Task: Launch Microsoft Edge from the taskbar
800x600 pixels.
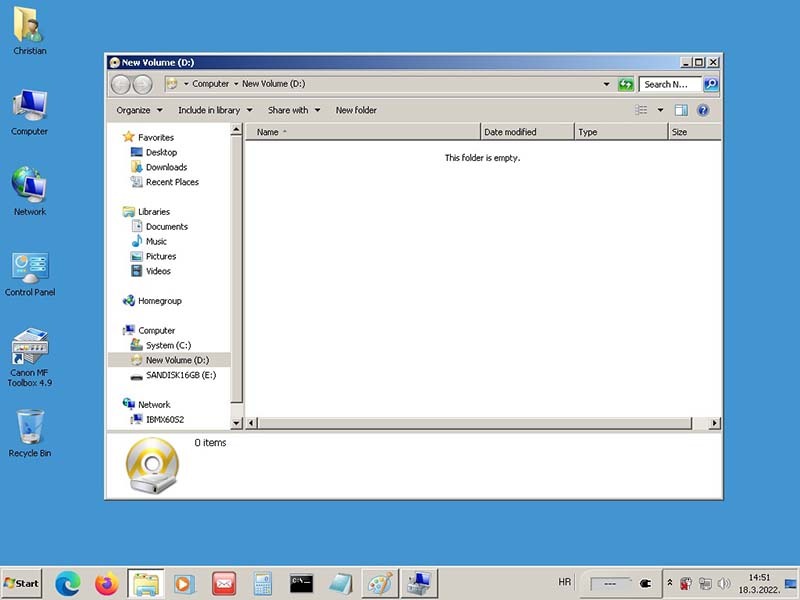Action: click(67, 583)
